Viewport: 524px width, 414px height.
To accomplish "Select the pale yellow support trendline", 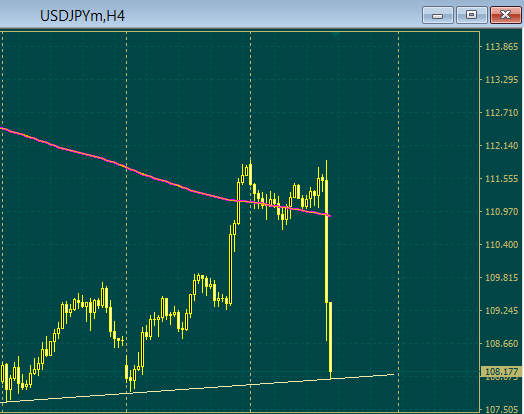I will (x=201, y=388).
